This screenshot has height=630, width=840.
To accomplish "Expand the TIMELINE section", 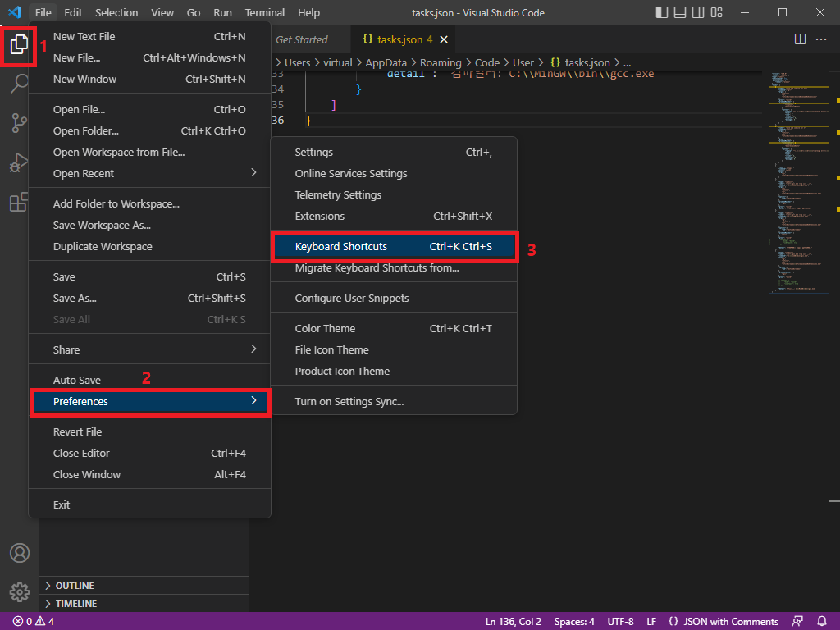I will 144,604.
